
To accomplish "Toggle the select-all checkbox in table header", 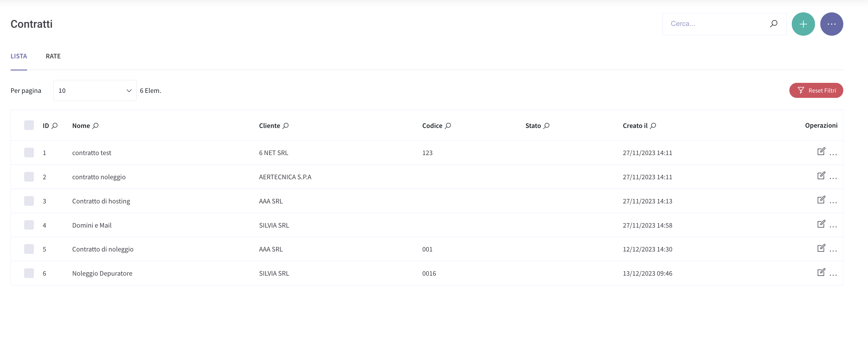I will (x=29, y=125).
